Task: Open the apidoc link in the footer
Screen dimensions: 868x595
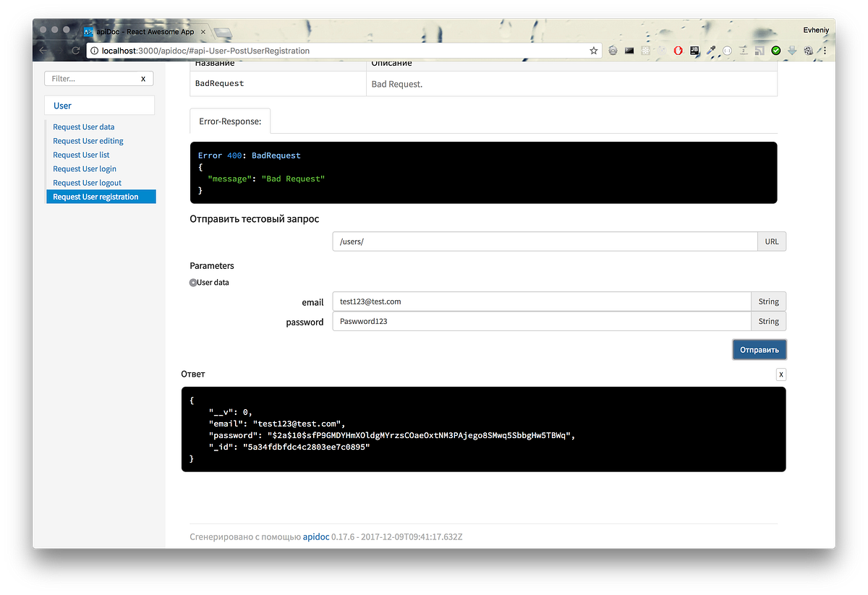Action: 316,536
